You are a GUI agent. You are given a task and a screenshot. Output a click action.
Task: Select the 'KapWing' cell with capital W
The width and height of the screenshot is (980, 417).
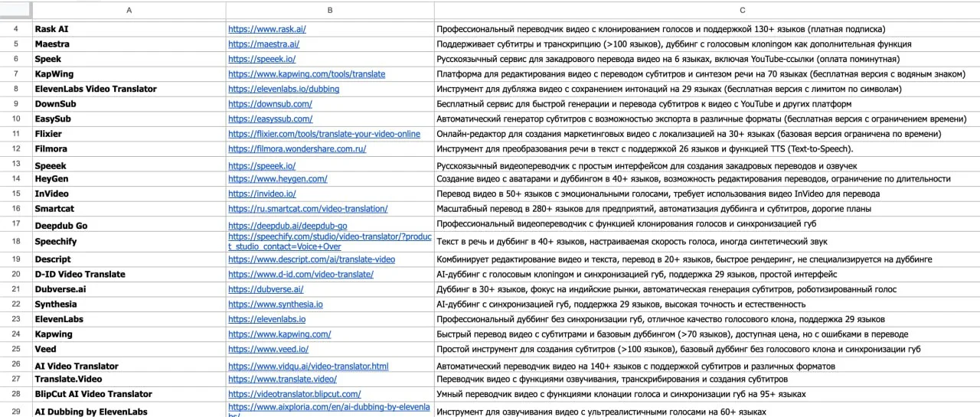129,74
